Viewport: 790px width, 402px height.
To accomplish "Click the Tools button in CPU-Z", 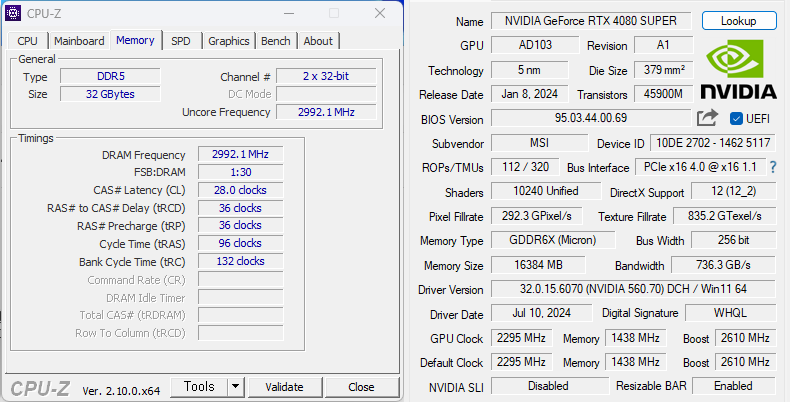I will [200, 387].
